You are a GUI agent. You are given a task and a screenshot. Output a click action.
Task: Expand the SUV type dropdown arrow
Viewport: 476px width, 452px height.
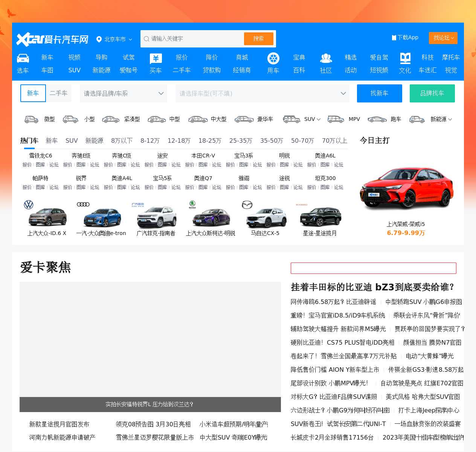[x=319, y=119]
